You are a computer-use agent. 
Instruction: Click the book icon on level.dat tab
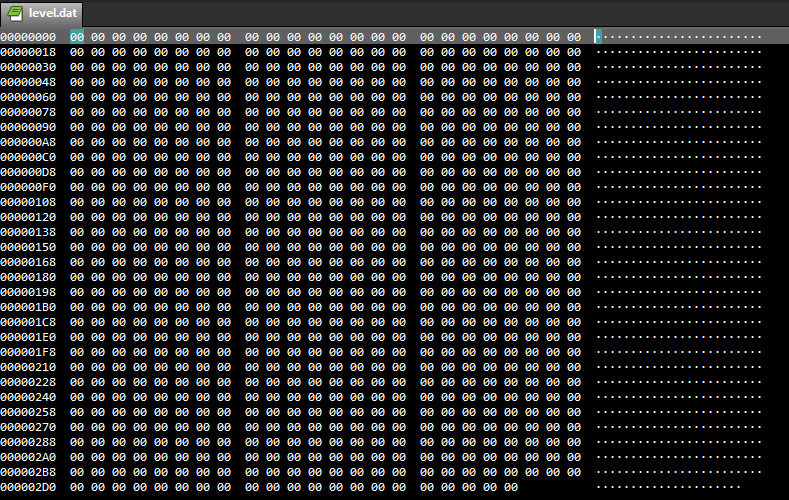point(16,14)
